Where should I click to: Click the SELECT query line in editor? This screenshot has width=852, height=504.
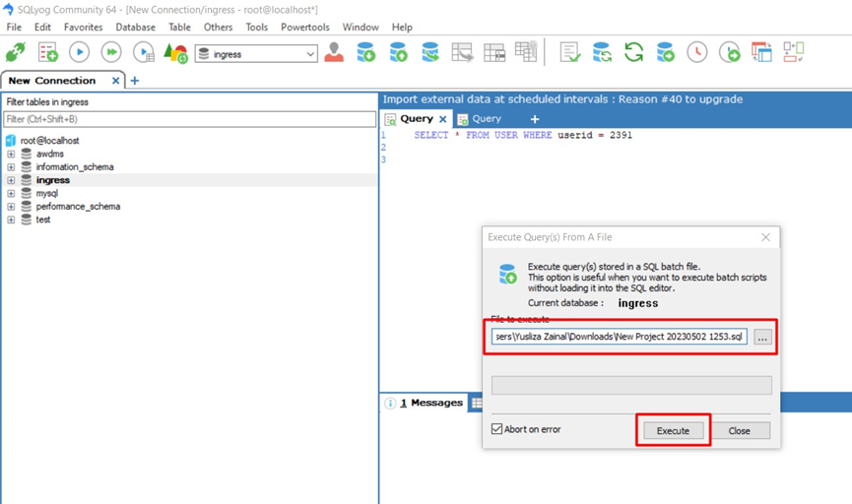click(x=523, y=135)
